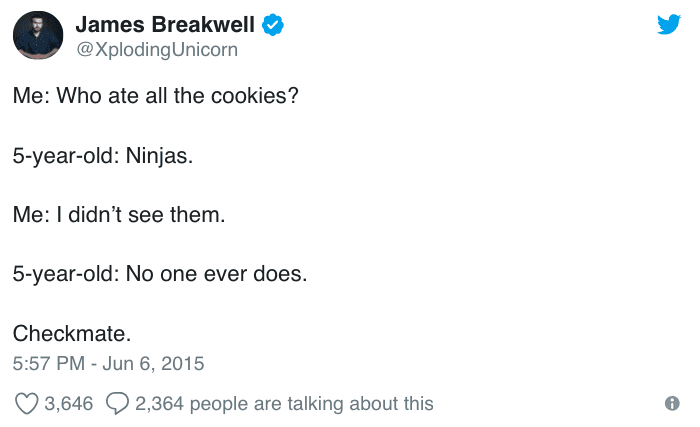This screenshot has width=700, height=427.
Task: Click the 'I didn't see them.' line
Action: (x=141, y=215)
